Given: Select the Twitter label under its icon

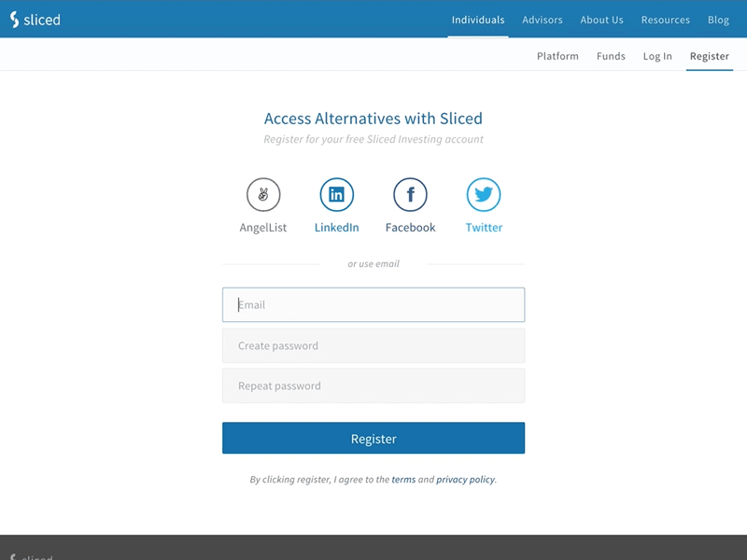Looking at the screenshot, I should coord(484,227).
